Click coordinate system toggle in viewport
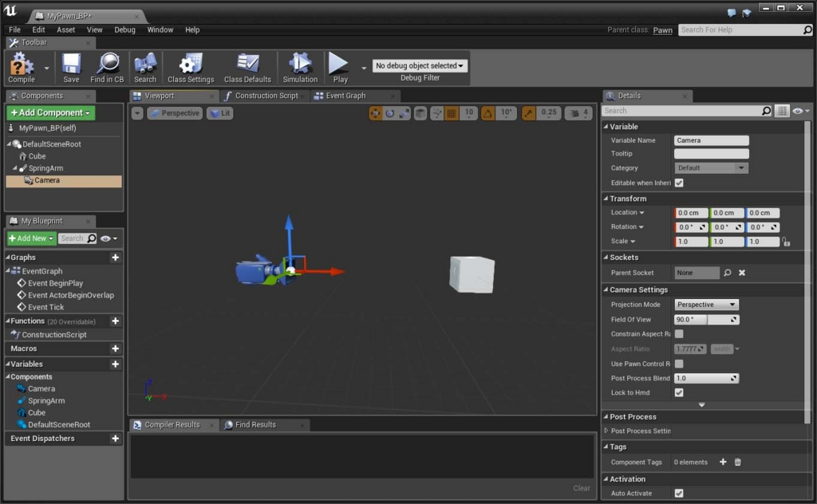 coord(420,113)
